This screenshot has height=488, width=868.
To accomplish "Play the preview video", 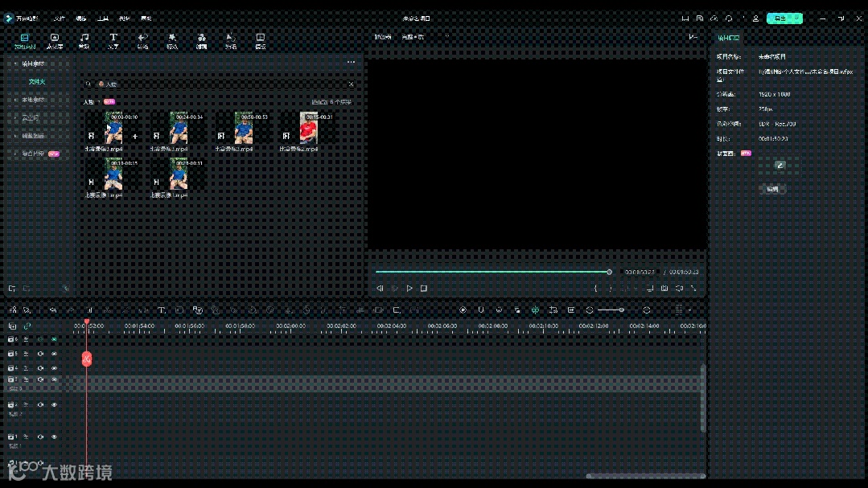I will pyautogui.click(x=409, y=289).
